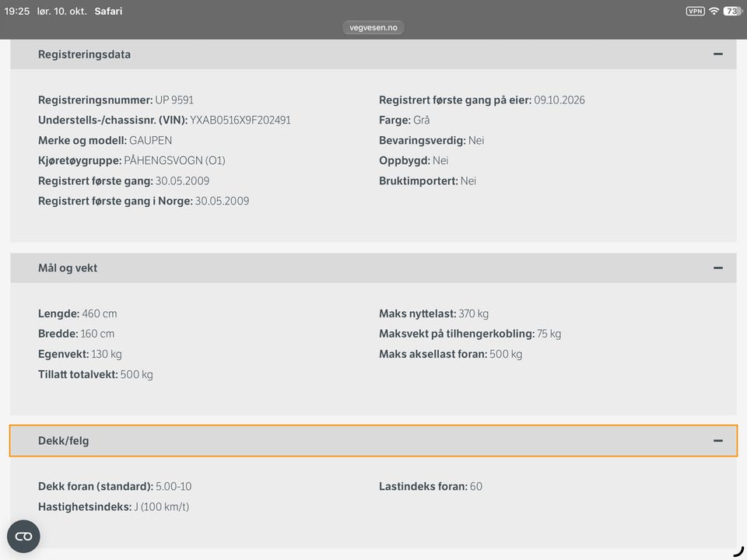Select the Lastindeks foran value 60

click(476, 487)
